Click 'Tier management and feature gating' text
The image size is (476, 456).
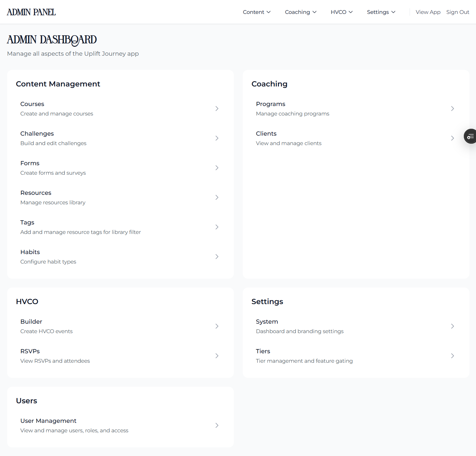coord(304,361)
